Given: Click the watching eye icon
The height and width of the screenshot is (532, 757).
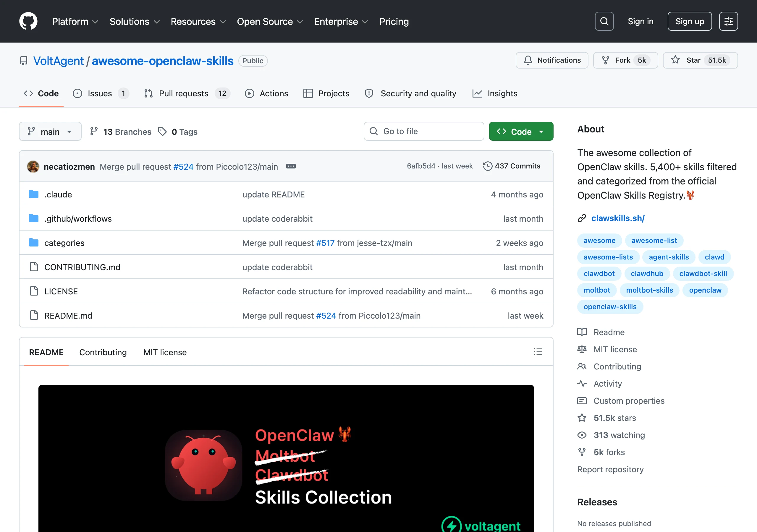Looking at the screenshot, I should pos(582,435).
